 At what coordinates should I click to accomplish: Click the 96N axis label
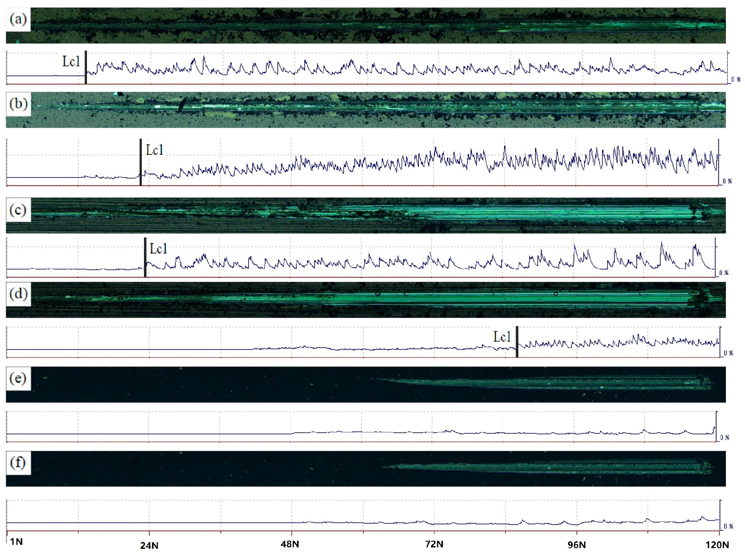point(577,544)
